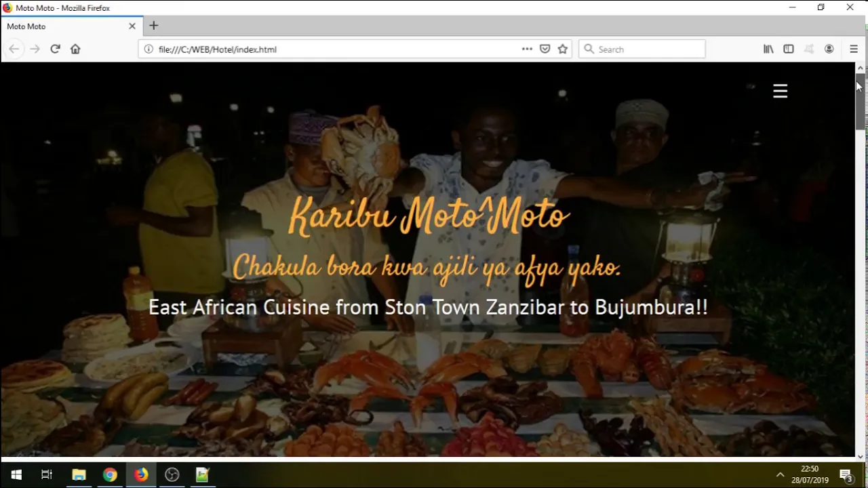This screenshot has width=868, height=488.
Task: Click East African Cuisine tagline text
Action: [428, 307]
